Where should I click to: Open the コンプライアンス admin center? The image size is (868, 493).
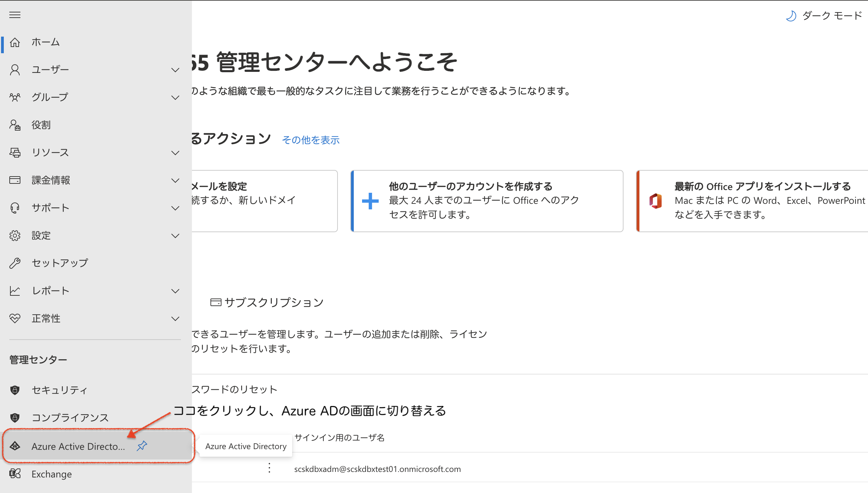pos(96,418)
